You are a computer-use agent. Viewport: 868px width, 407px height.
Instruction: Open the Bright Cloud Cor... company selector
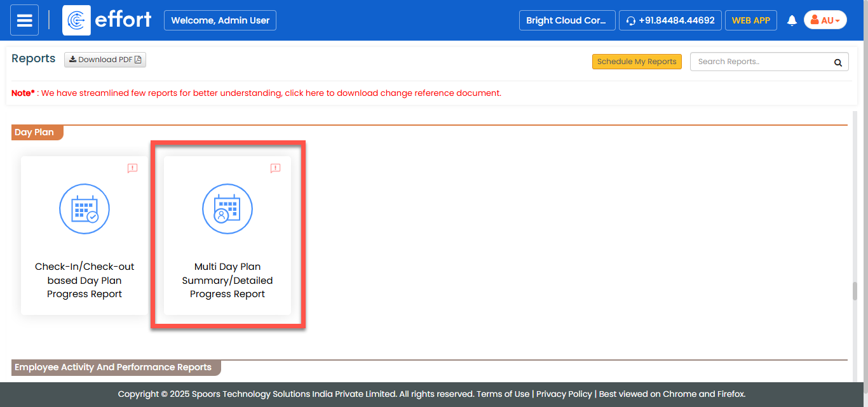click(567, 20)
